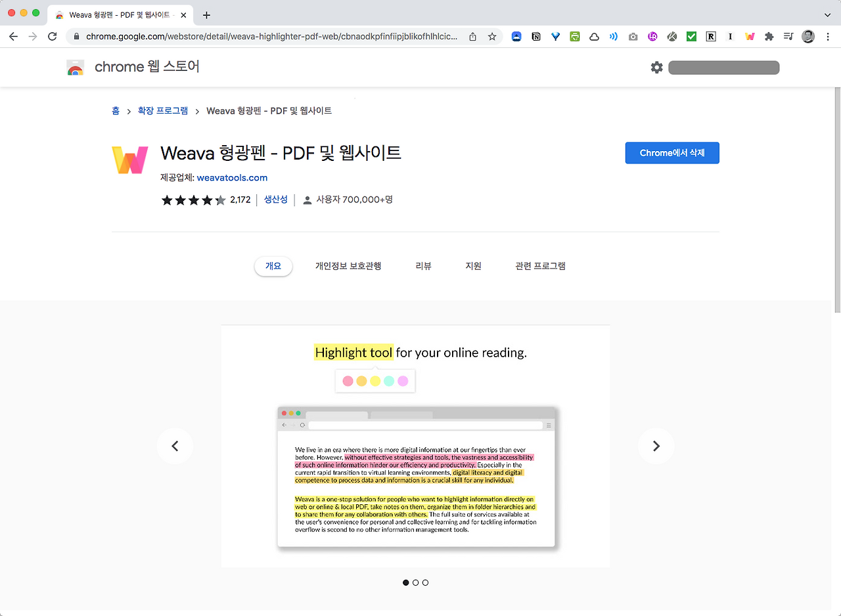Select the 개요 tab
This screenshot has width=841, height=616.
[x=273, y=266]
